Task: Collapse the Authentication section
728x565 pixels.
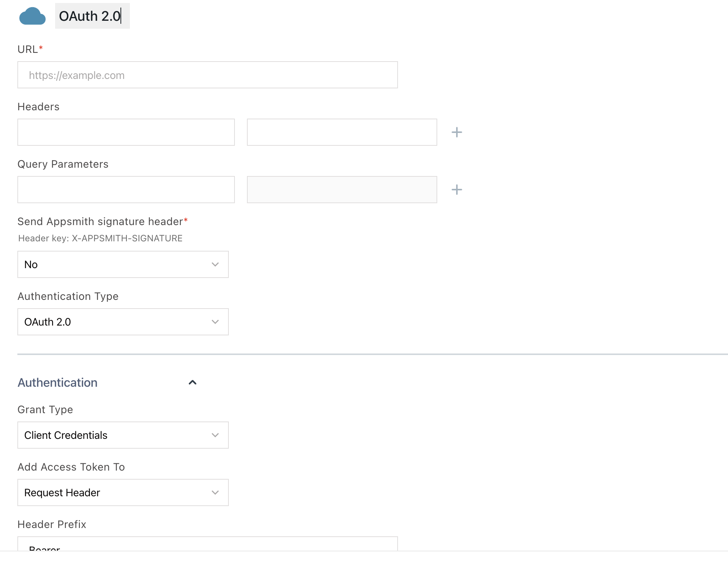Action: 193,383
